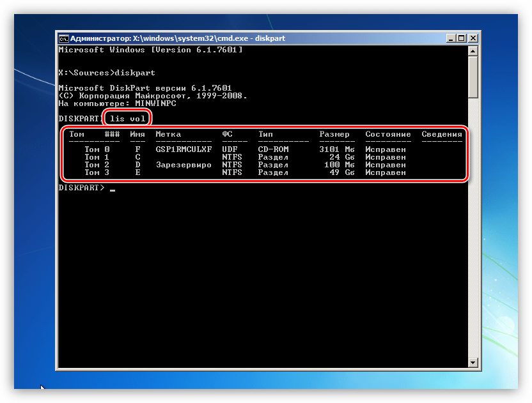Minimize the diskpart command window
Screen dimensions: 532x403
[x=450, y=38]
